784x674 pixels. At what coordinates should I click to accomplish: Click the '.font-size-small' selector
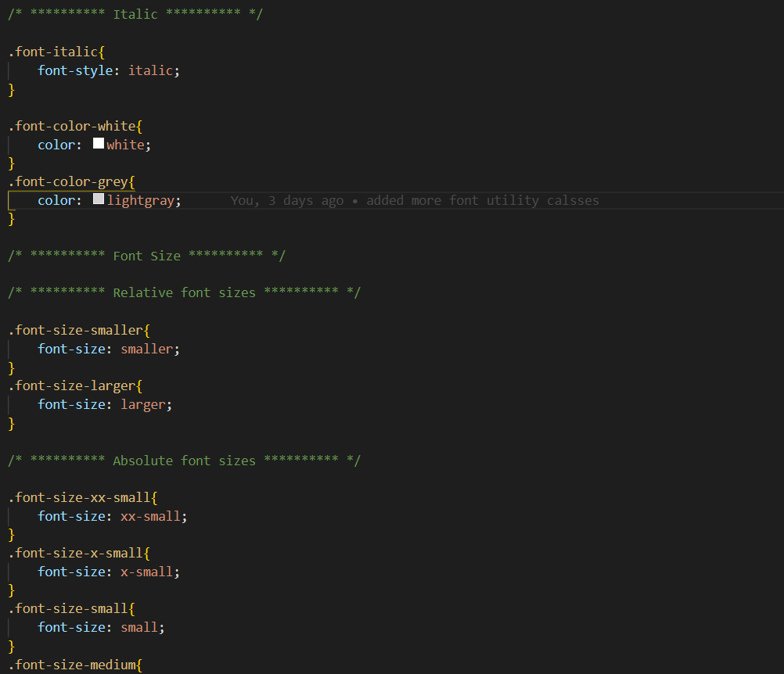coord(68,608)
